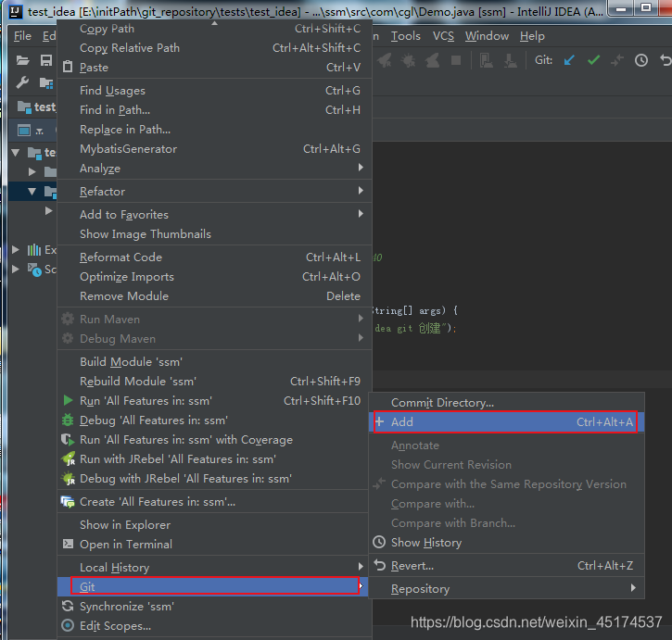The width and height of the screenshot is (672, 640).
Task: Choose Find in Path... entry
Action: (214, 110)
